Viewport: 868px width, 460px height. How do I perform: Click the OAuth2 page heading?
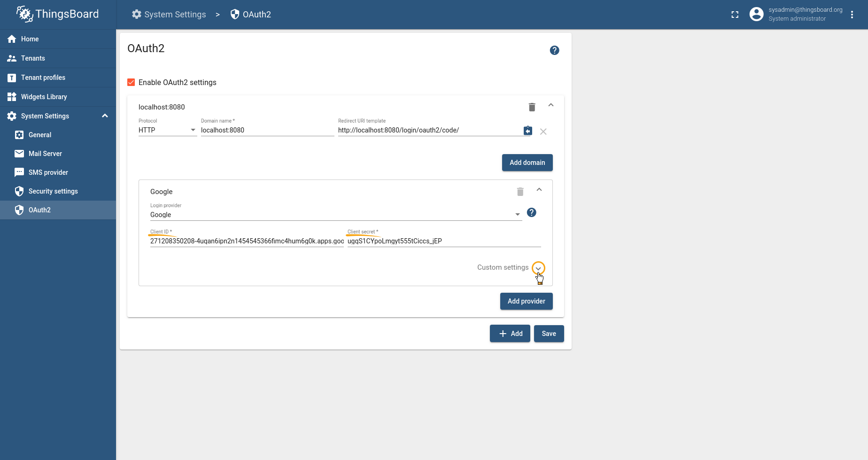pos(146,48)
